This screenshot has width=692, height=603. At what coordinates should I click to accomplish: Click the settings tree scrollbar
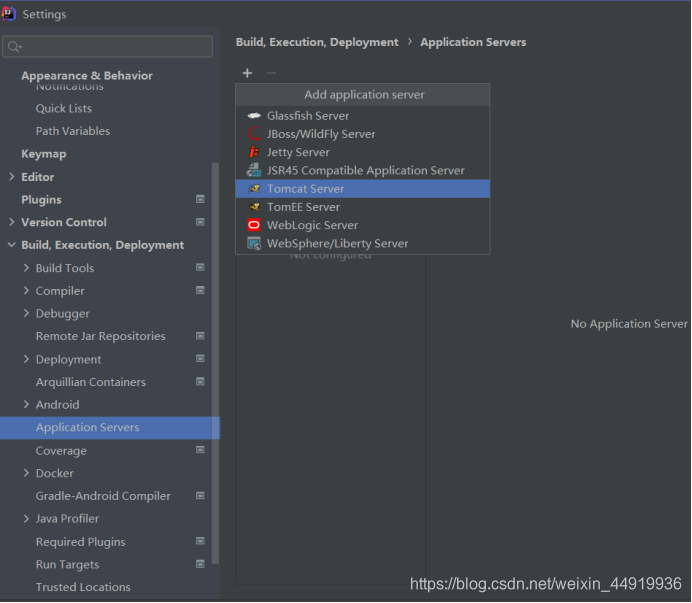tap(215, 363)
